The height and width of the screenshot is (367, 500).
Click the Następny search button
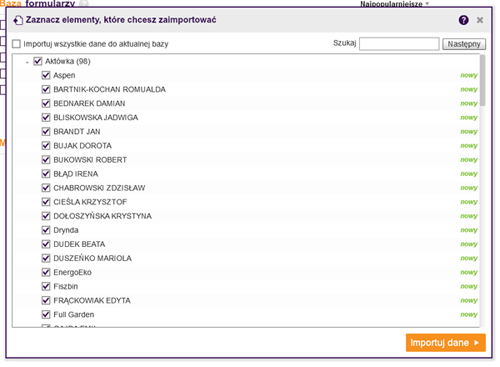(464, 44)
